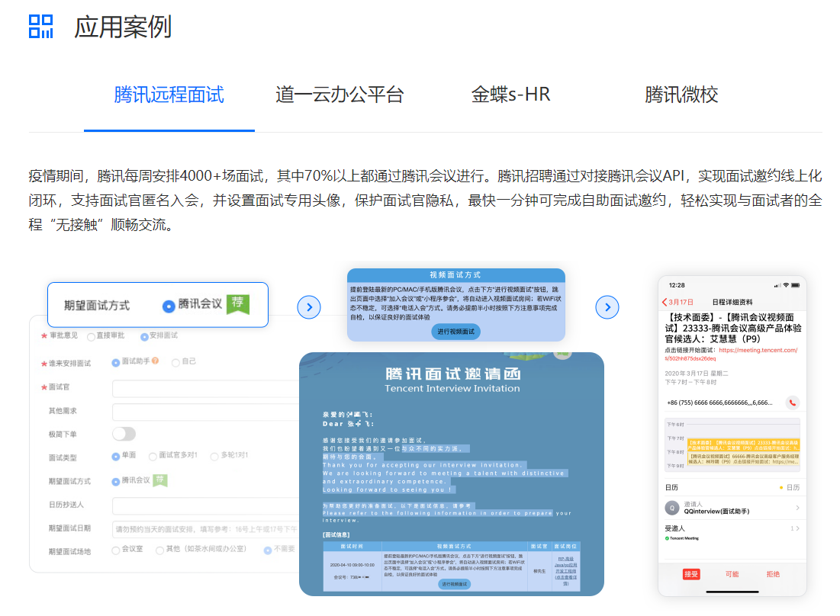Click the 日历抄送人 input field
Viewport: 840px width, 616px height.
(x=206, y=505)
